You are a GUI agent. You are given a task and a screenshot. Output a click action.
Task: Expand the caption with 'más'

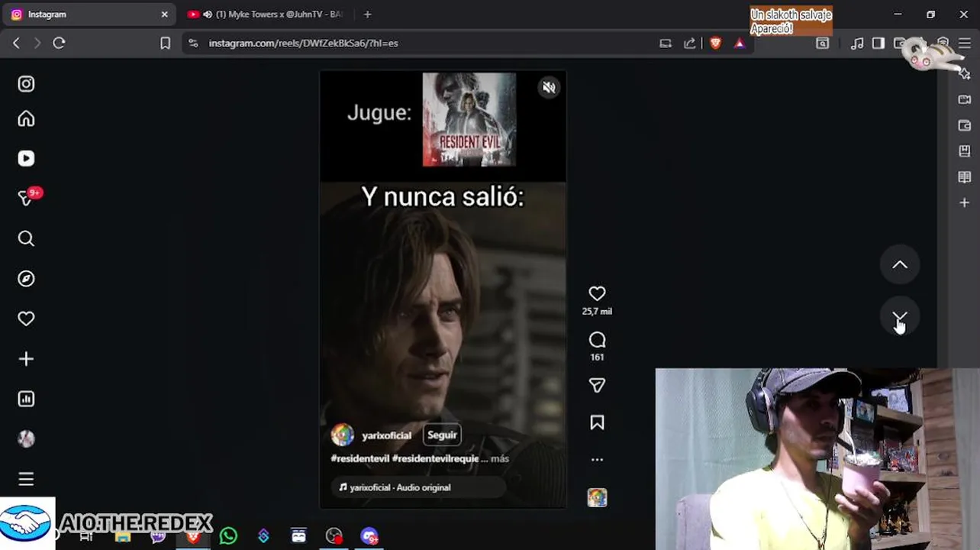[x=500, y=459]
